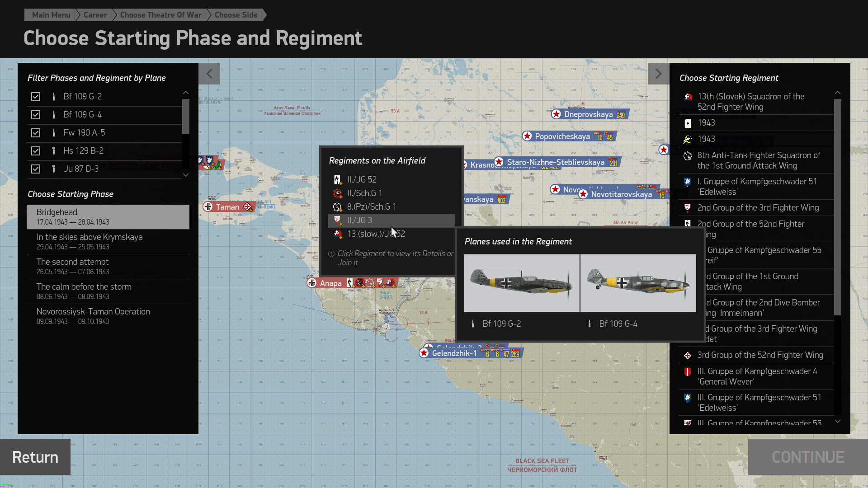Click the Gelendzhik-1 red star airfield icon
Screen dimensions: 868x488
pos(424,353)
